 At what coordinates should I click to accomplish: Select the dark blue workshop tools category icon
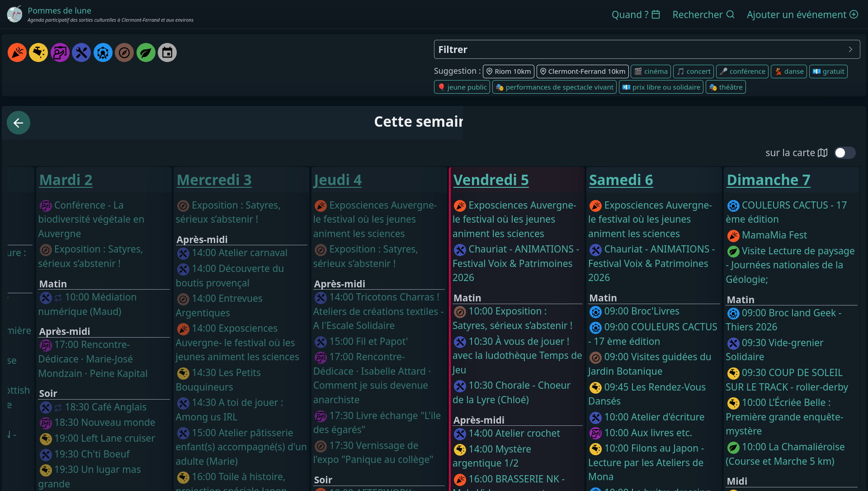tap(81, 53)
